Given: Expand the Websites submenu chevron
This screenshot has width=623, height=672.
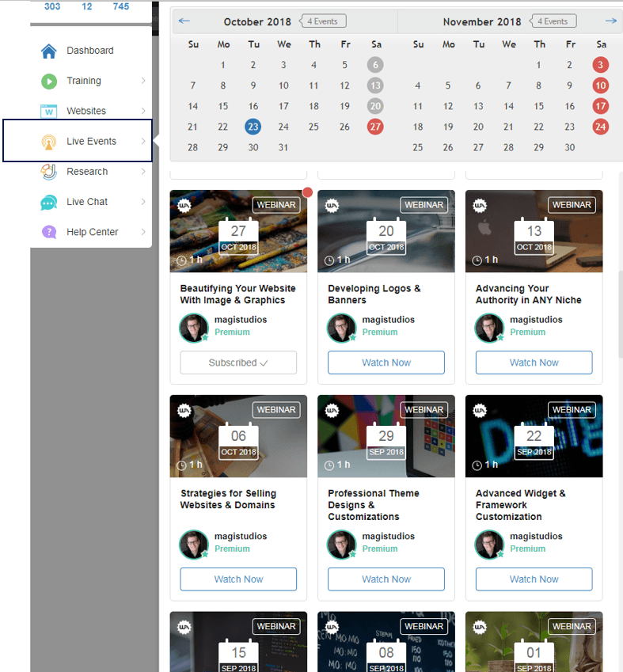Looking at the screenshot, I should pos(143,111).
